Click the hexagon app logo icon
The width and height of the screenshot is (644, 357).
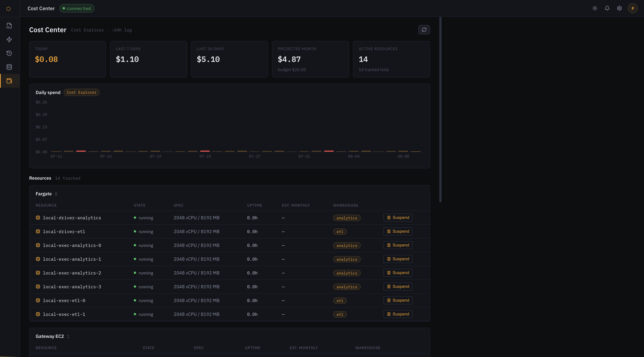click(8, 9)
